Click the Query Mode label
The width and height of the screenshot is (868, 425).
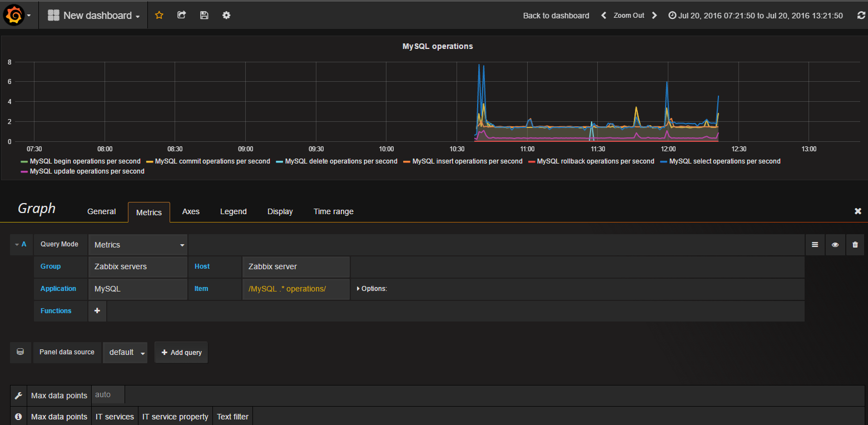(59, 244)
